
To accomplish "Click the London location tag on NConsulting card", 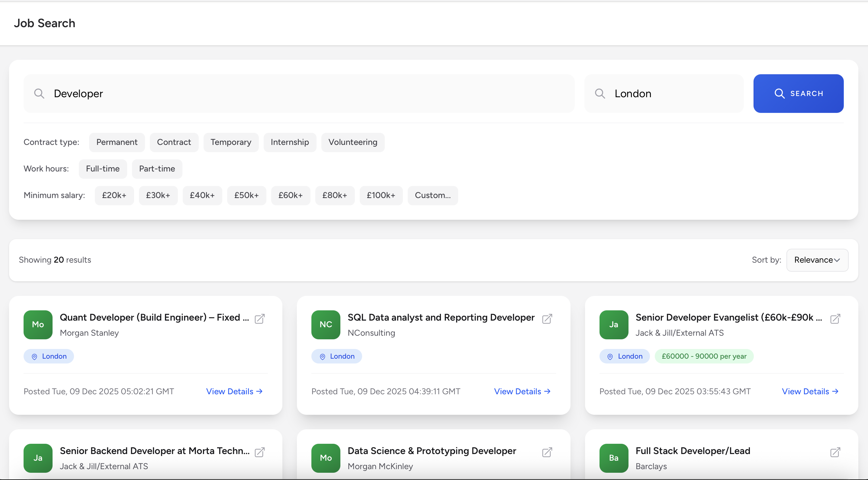I will click(336, 356).
